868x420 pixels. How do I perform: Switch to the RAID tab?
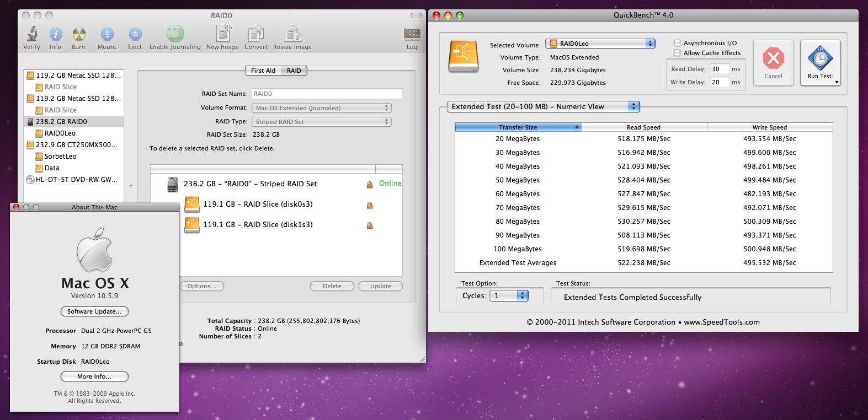click(294, 71)
